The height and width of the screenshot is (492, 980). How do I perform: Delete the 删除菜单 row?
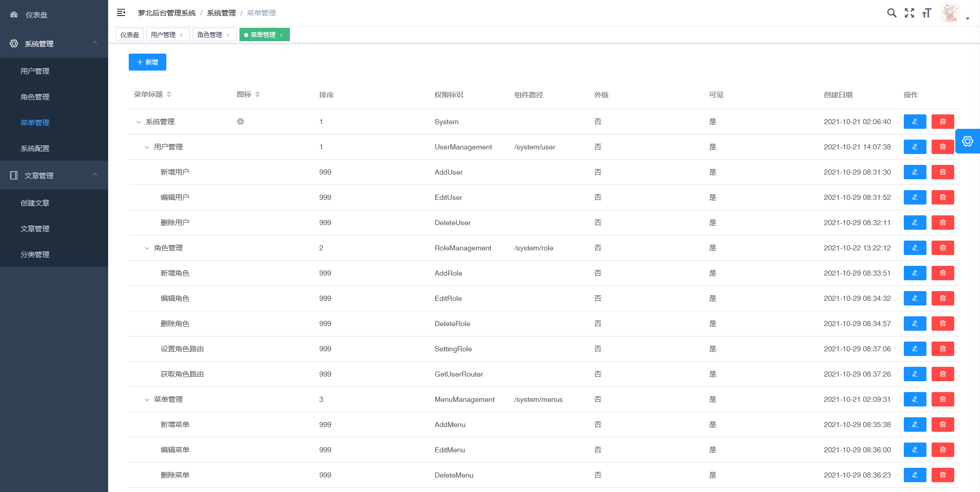click(942, 475)
